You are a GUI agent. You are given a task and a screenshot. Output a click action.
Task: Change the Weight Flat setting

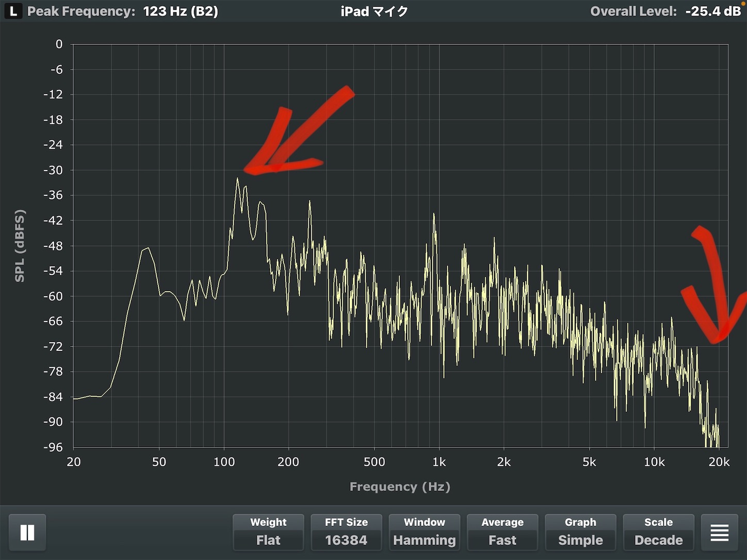(268, 532)
